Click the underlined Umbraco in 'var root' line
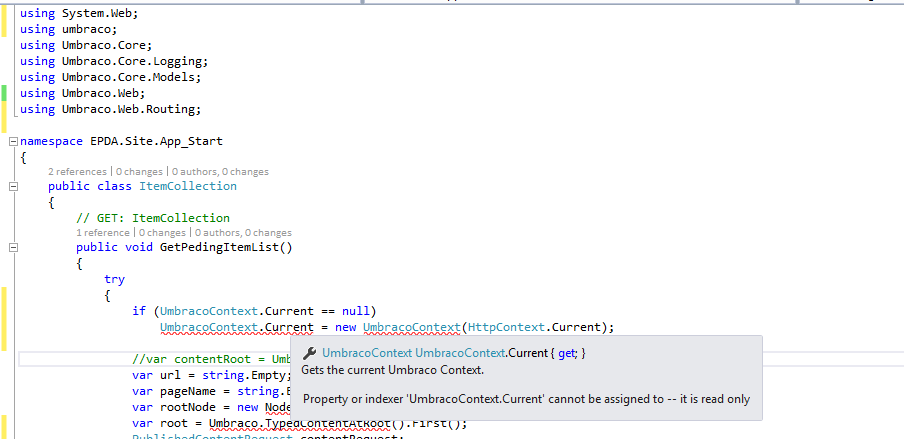Screen dimensions: 904x439 [x=233, y=424]
